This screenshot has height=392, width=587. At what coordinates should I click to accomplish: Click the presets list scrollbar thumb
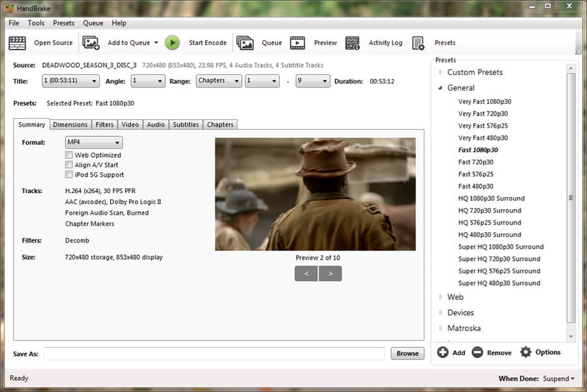571,198
